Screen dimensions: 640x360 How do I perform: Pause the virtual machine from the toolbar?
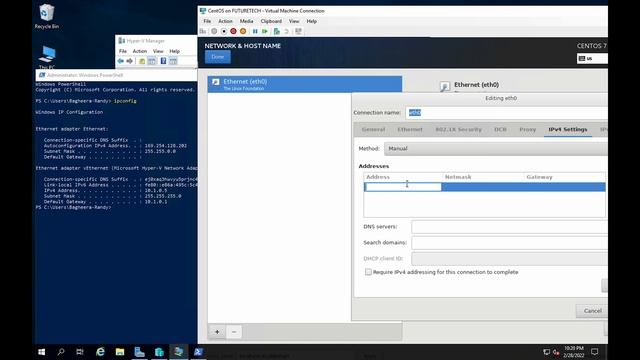click(255, 31)
